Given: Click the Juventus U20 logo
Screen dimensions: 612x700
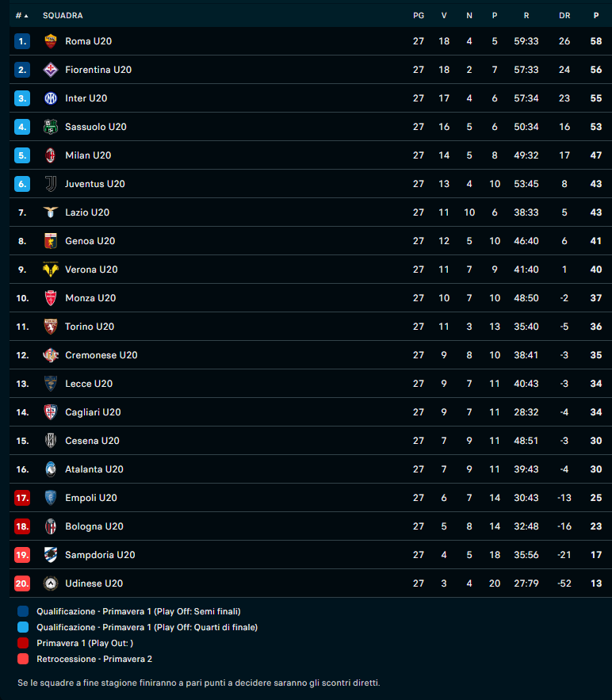Looking at the screenshot, I should 51,184.
